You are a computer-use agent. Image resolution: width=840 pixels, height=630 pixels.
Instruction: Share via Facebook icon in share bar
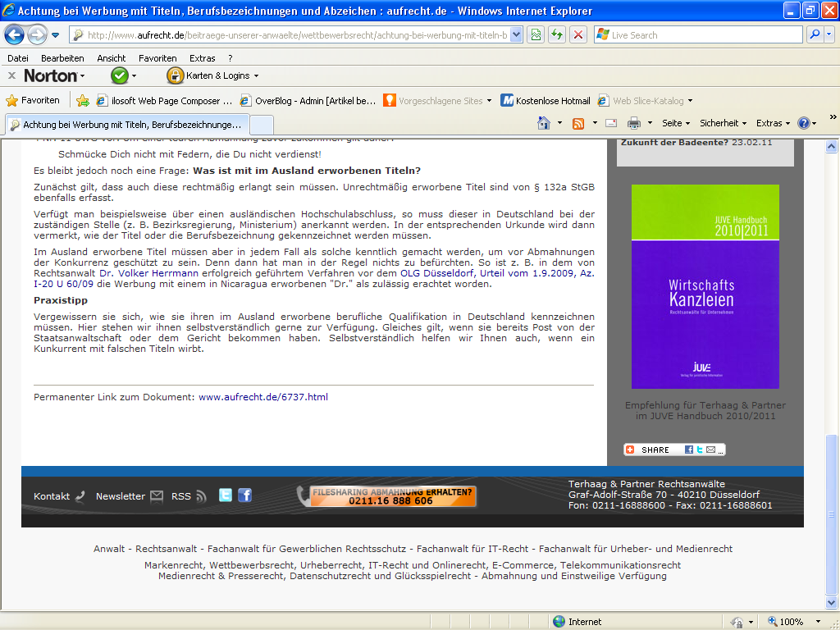(689, 450)
